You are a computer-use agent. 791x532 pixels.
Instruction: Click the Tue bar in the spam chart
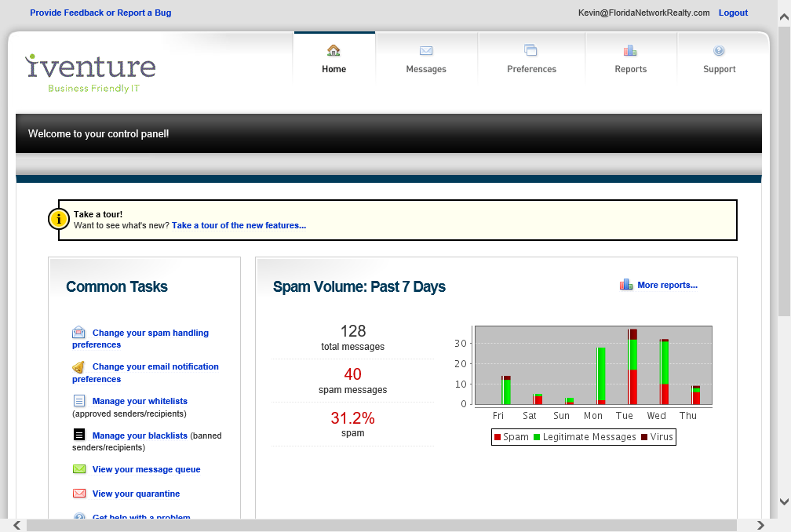pos(632,366)
